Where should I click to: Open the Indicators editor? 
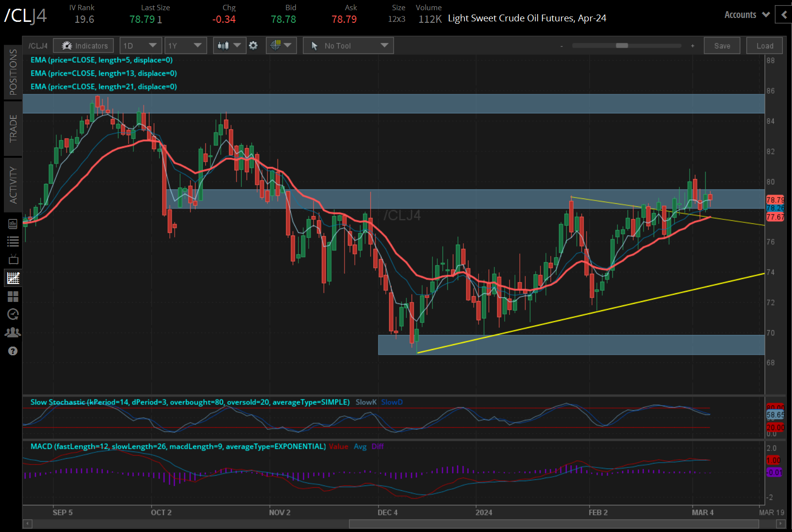click(x=83, y=45)
